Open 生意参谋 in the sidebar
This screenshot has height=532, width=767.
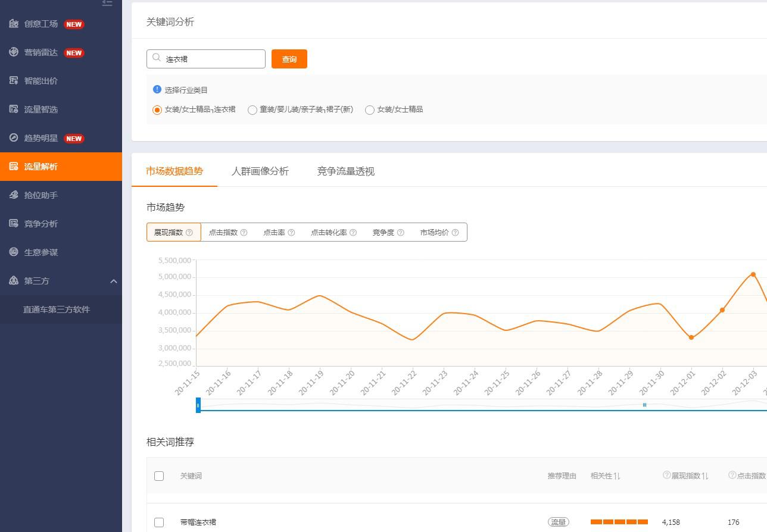coord(42,252)
